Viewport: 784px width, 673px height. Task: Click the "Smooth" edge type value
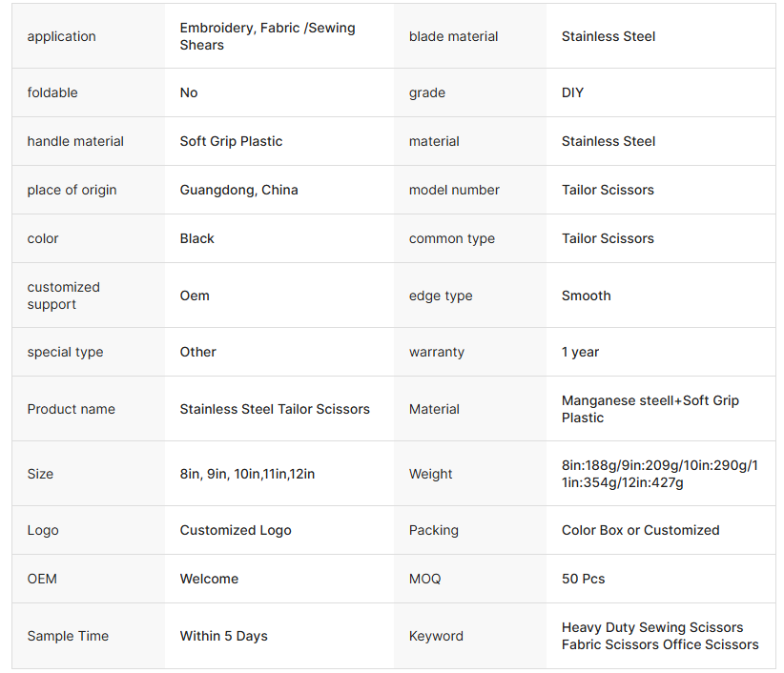tap(586, 296)
